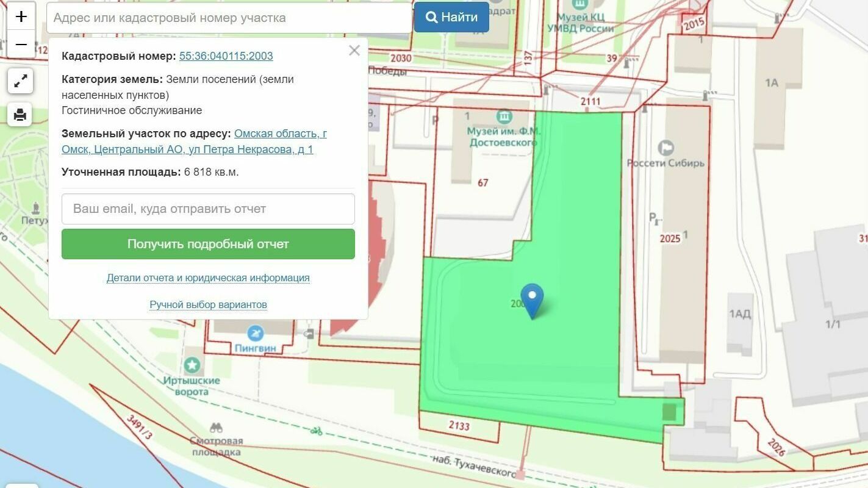This screenshot has width=868, height=488.
Task: Click the email input for report
Action: [208, 209]
